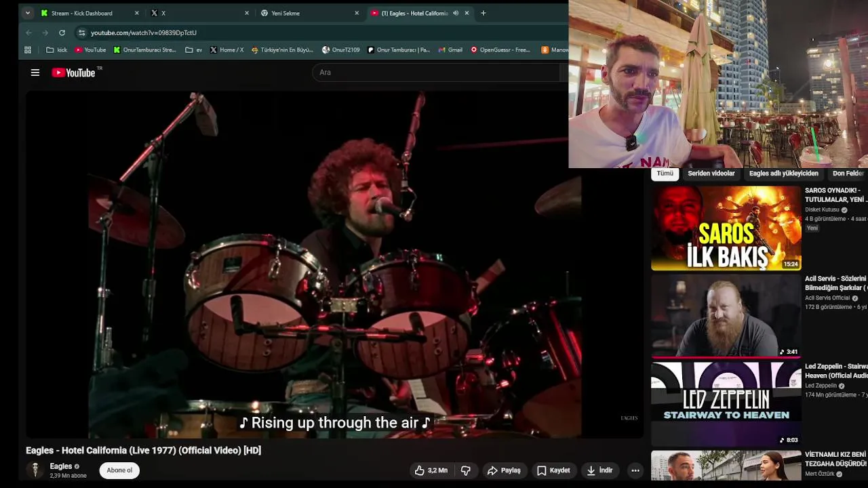Open Acil Servis video thumbnail
This screenshot has width=868, height=488.
726,316
